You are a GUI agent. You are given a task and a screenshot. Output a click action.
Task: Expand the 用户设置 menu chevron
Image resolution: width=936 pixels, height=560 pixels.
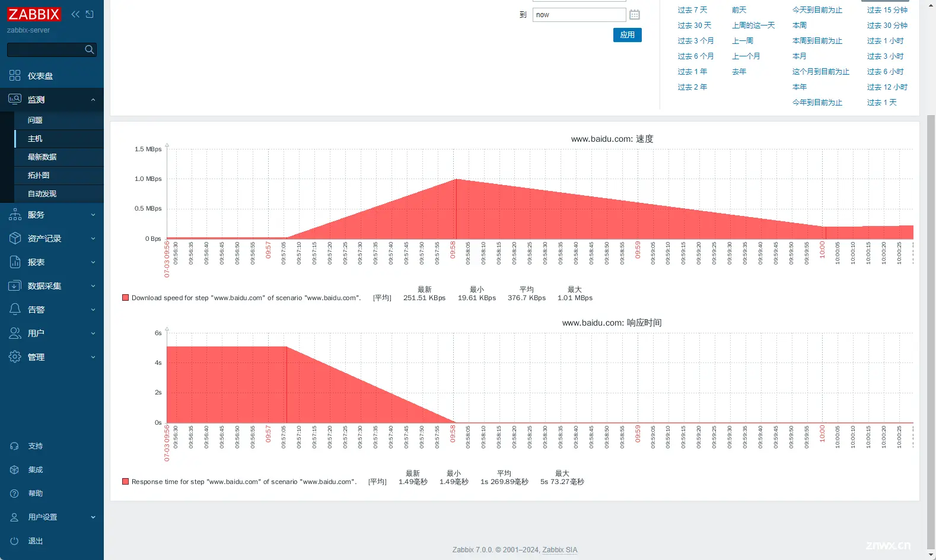pyautogui.click(x=93, y=517)
